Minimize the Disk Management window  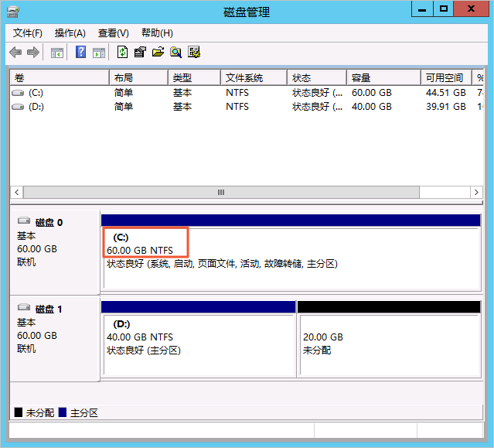(422, 9)
